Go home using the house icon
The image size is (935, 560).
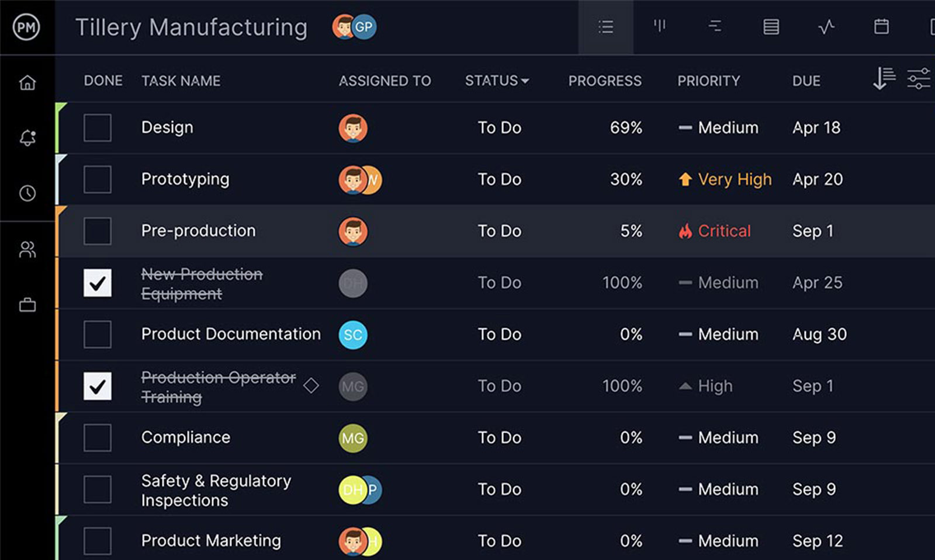pyautogui.click(x=27, y=83)
